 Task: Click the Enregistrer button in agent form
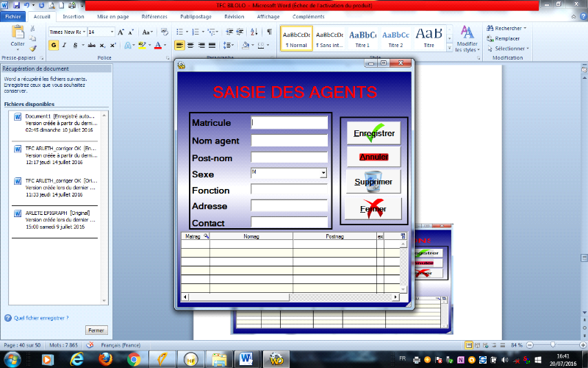tap(373, 133)
